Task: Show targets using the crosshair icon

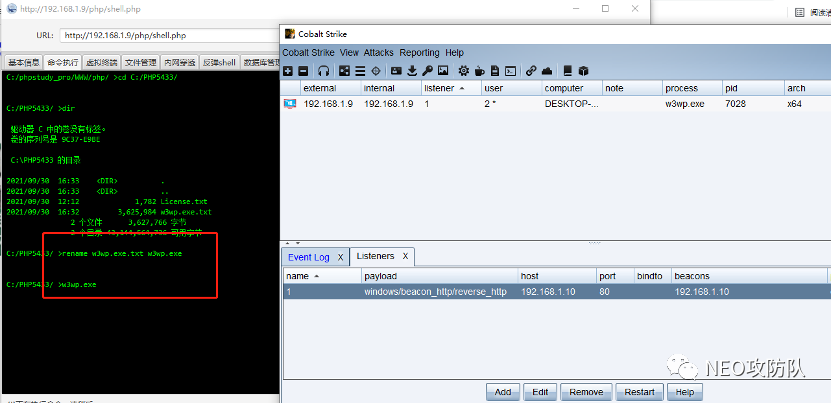Action: click(x=375, y=71)
